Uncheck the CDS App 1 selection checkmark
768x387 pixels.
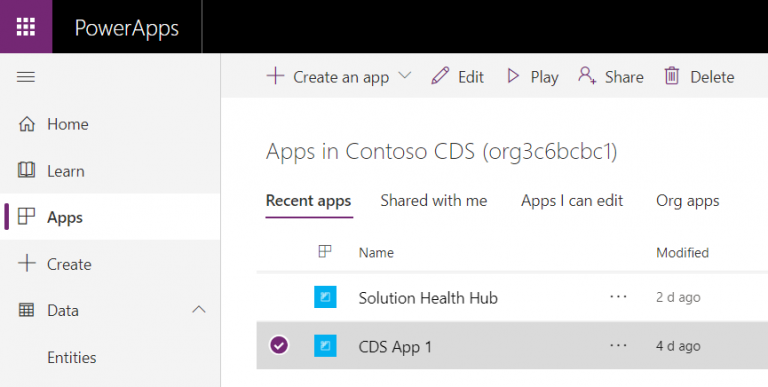coord(279,345)
